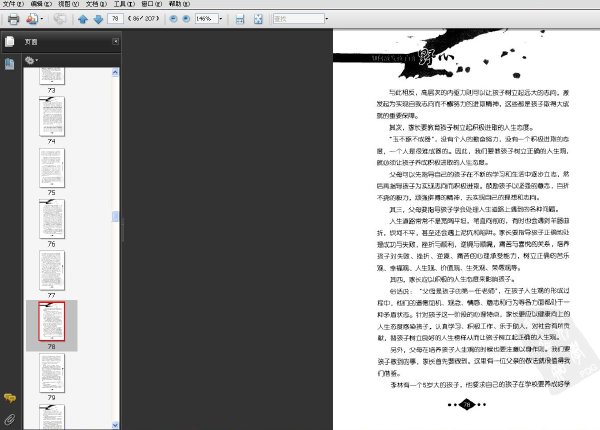
Task: Open the Pages panel options gear menu
Action: click(31, 60)
